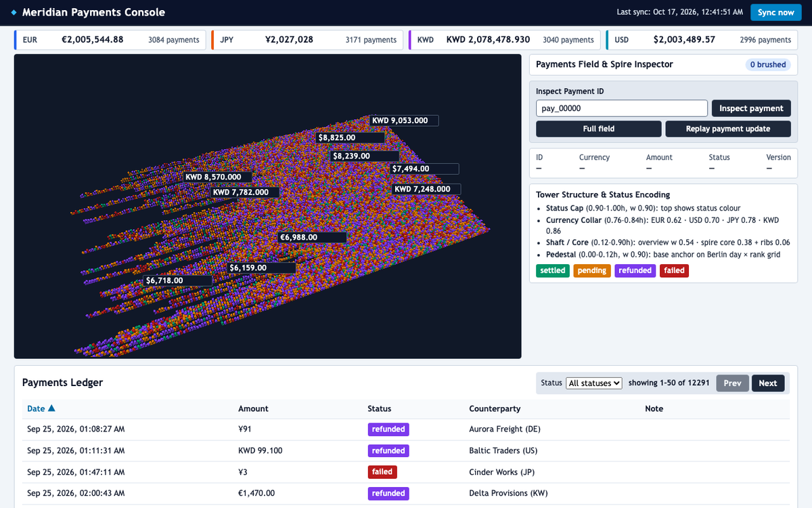Open the All statuses filter dropdown
The width and height of the screenshot is (812, 508).
click(x=594, y=383)
